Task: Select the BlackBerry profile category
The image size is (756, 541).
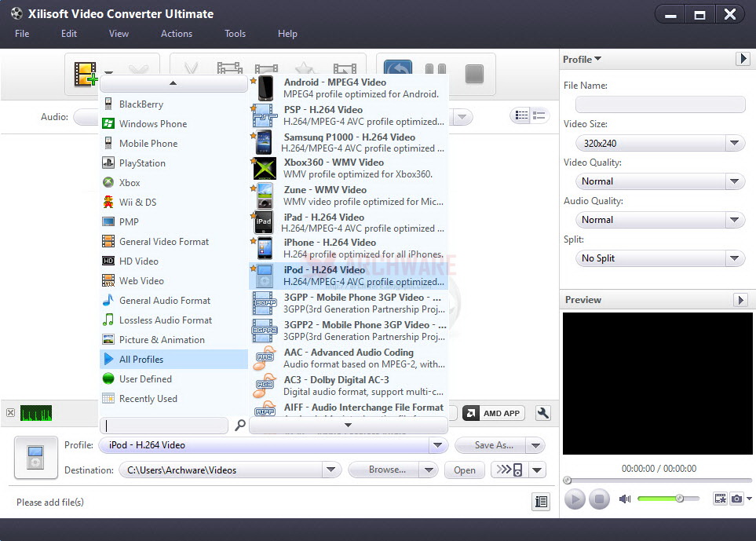Action: pos(173,104)
